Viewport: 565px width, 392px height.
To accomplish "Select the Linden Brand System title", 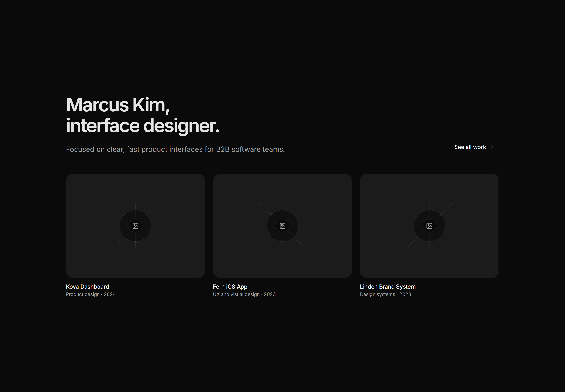I will click(x=387, y=287).
